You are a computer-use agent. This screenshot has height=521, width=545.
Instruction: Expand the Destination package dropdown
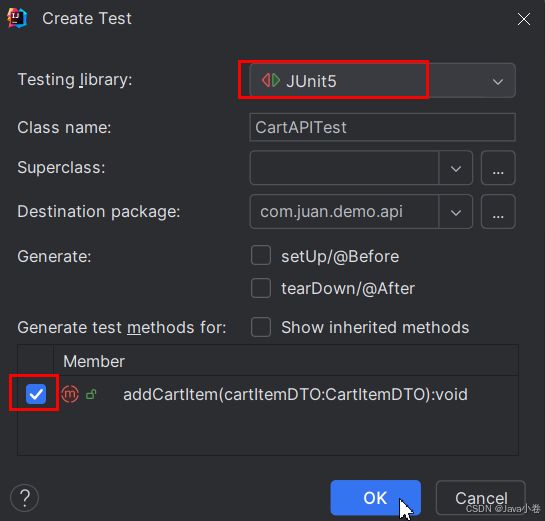point(456,212)
